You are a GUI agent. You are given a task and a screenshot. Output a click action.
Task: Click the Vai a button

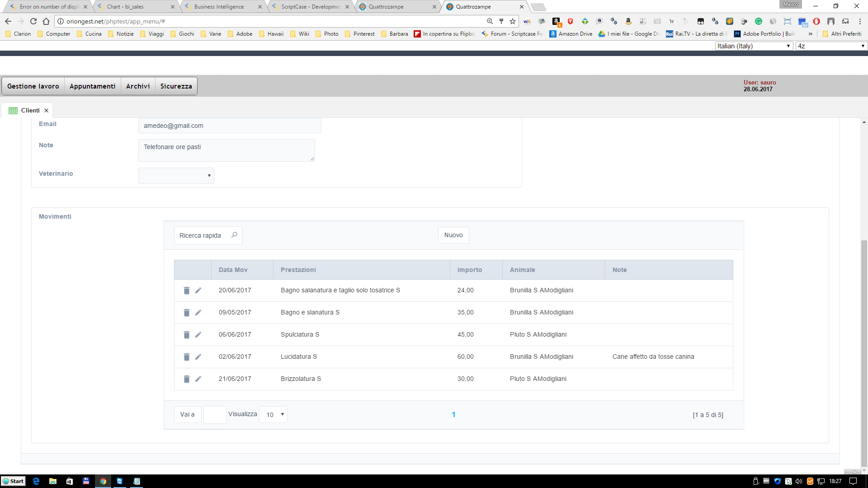188,414
